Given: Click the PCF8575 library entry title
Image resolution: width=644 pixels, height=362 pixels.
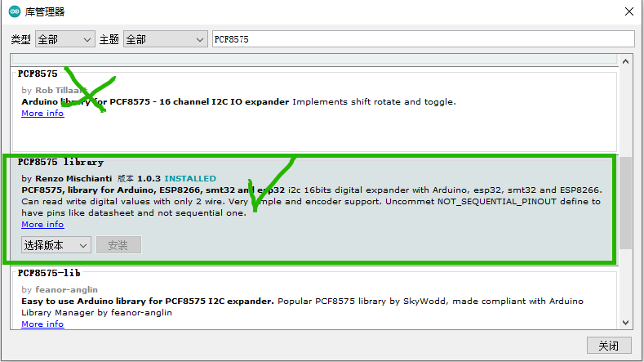Looking at the screenshot, I should (60, 162).
